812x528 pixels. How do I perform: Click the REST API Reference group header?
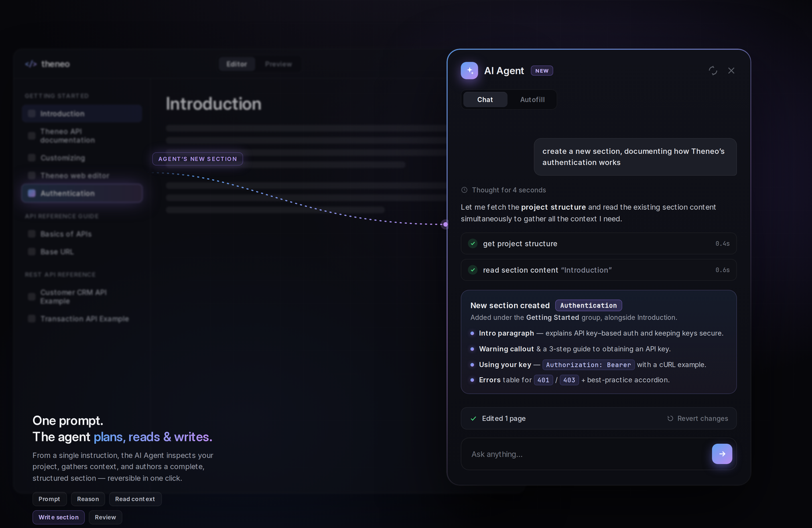[x=60, y=274]
